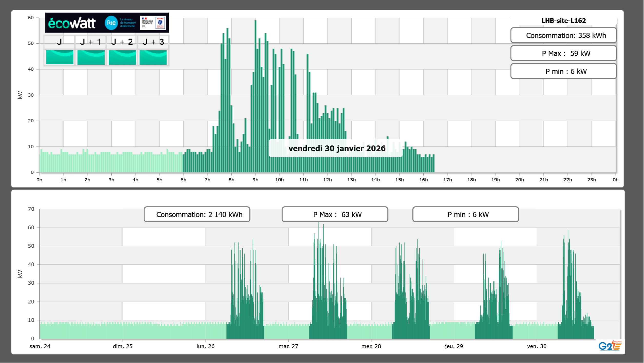Click the écoWatt logo
The image size is (644, 363).
tap(72, 23)
